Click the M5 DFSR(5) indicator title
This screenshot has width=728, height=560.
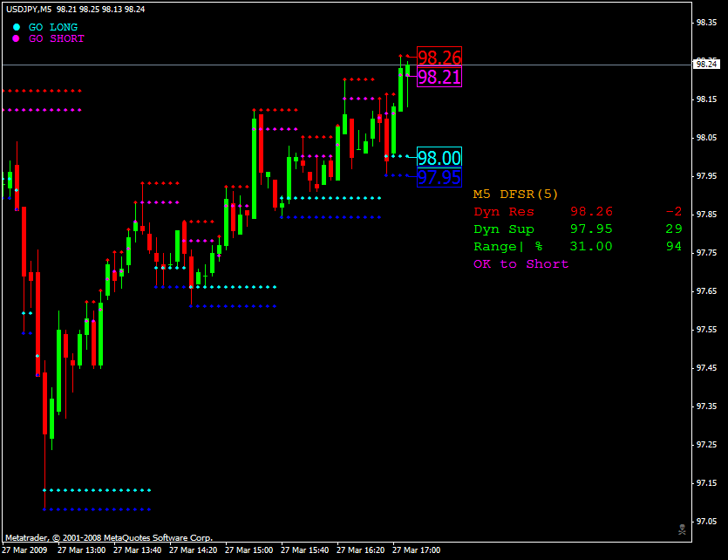click(515, 194)
